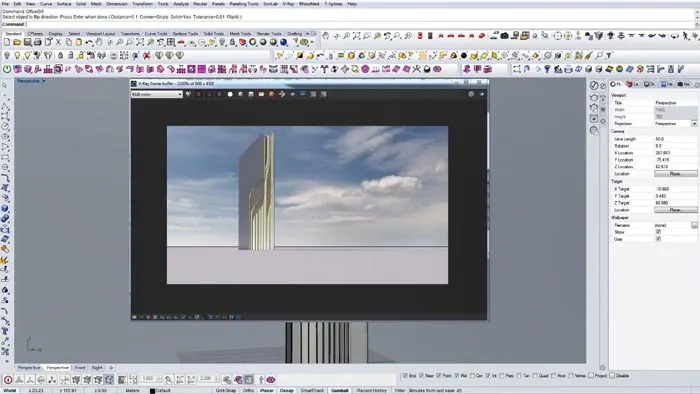This screenshot has width=700, height=394.
Task: Click the Print icon in Standard toolbar
Action: coord(38,42)
